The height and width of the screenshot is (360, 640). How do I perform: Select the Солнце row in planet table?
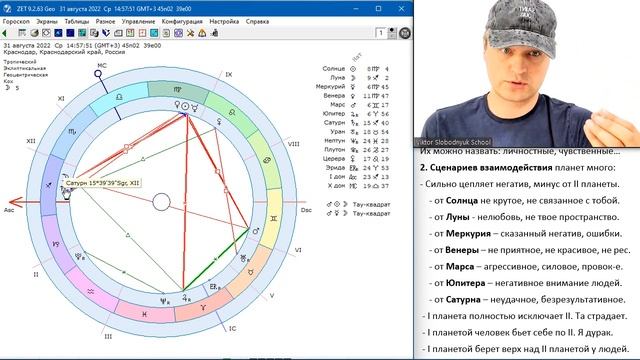tap(356, 69)
